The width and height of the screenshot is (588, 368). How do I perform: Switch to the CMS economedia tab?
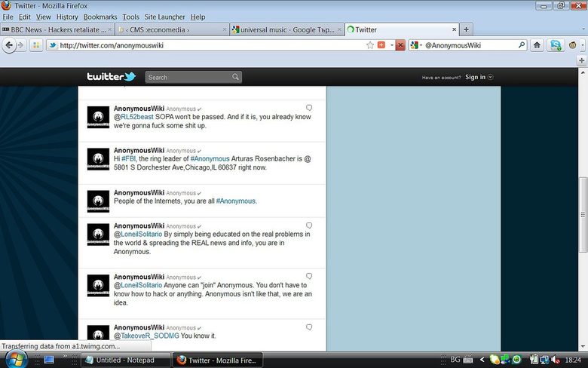(171, 29)
